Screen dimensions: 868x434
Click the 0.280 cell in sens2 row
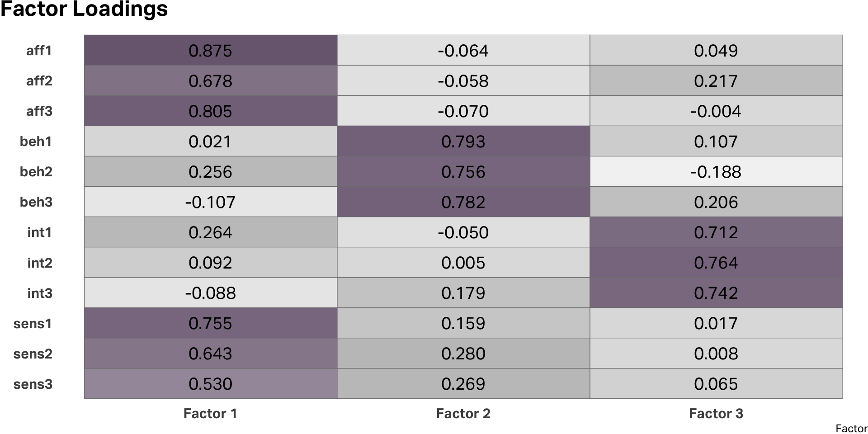[x=463, y=354]
